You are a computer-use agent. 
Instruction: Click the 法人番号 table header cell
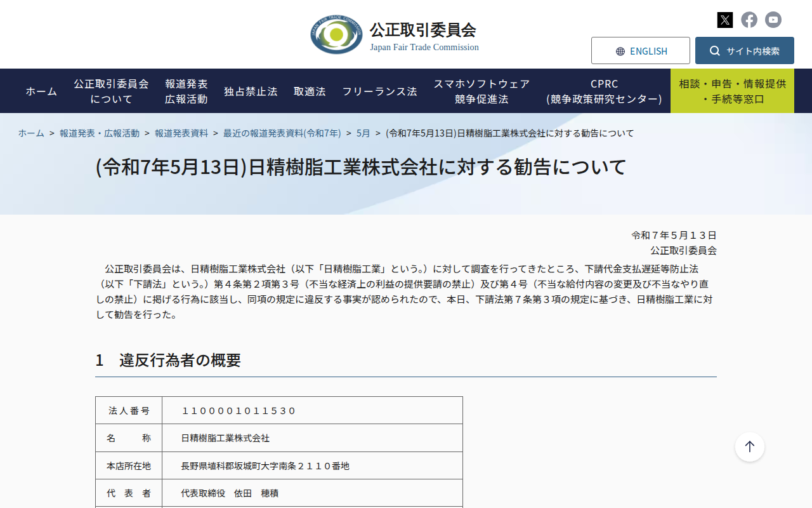click(129, 411)
